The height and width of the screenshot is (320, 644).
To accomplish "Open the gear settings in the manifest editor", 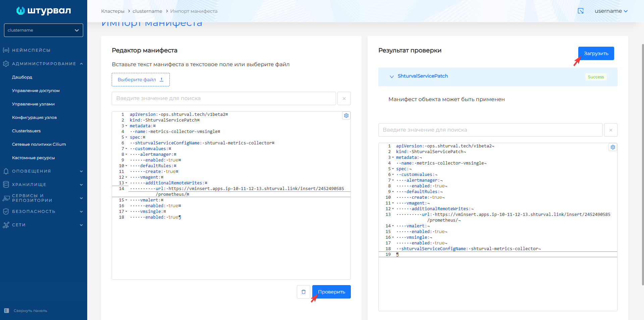I will click(x=346, y=116).
